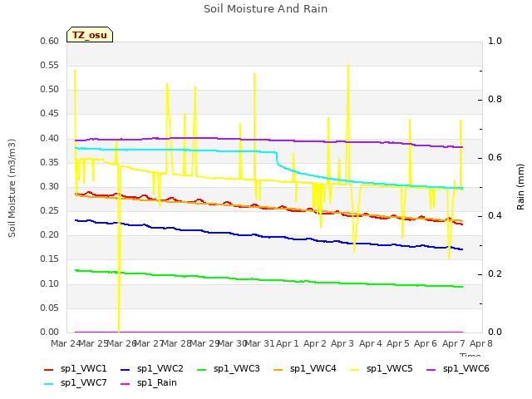Click the 0.45 soil moisture tick value
Viewport: 532px width, 399px height.
tap(50, 114)
